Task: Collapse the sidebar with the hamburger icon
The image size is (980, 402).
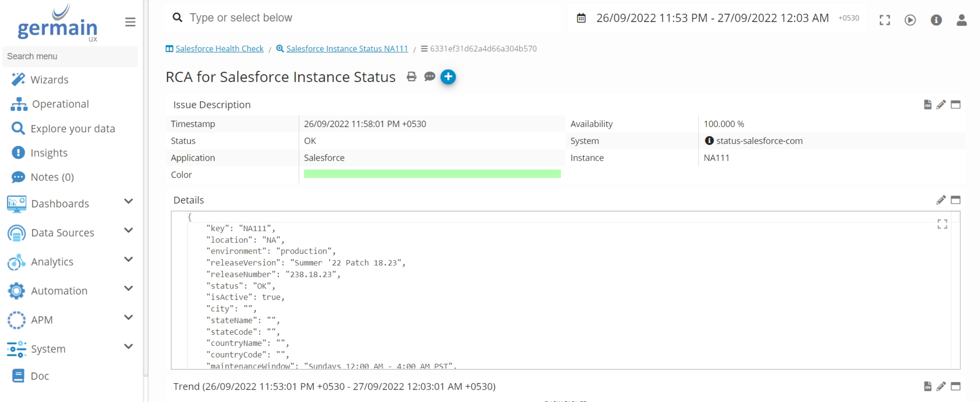Action: pos(130,22)
